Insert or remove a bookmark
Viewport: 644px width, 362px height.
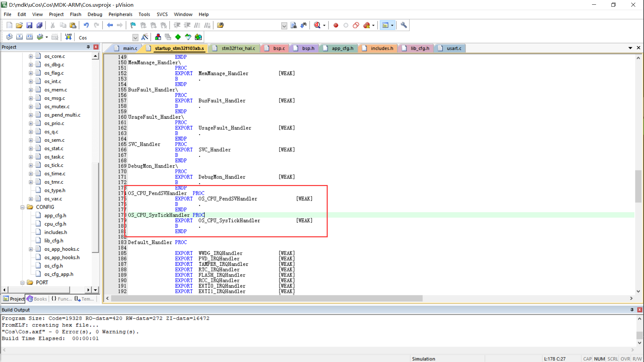pos(133,25)
